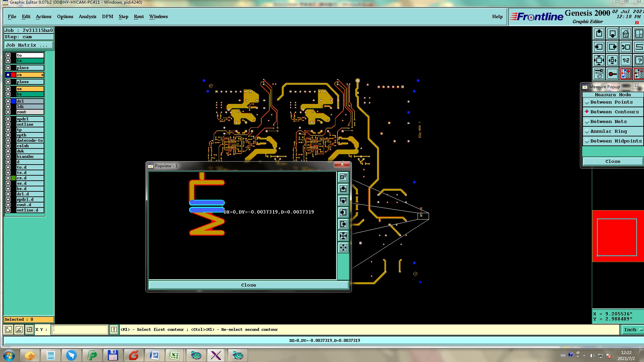
Task: Click the X Y coordinate input field
Action: (80, 330)
